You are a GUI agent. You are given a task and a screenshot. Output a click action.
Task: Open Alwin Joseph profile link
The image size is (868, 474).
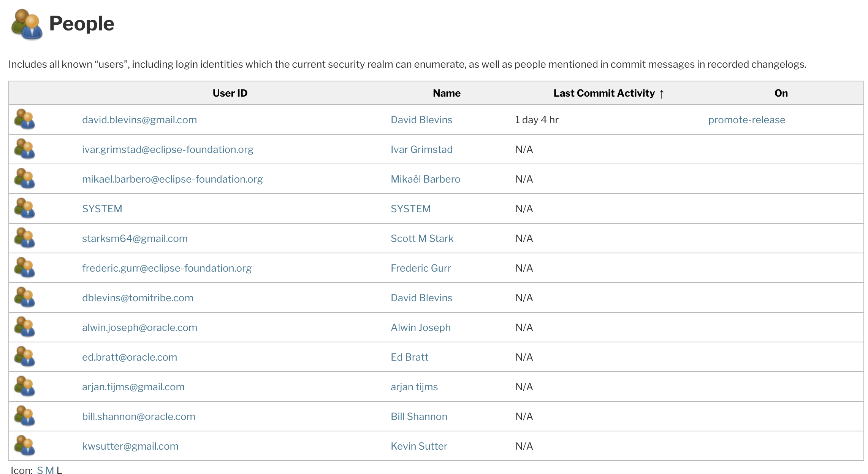point(420,328)
